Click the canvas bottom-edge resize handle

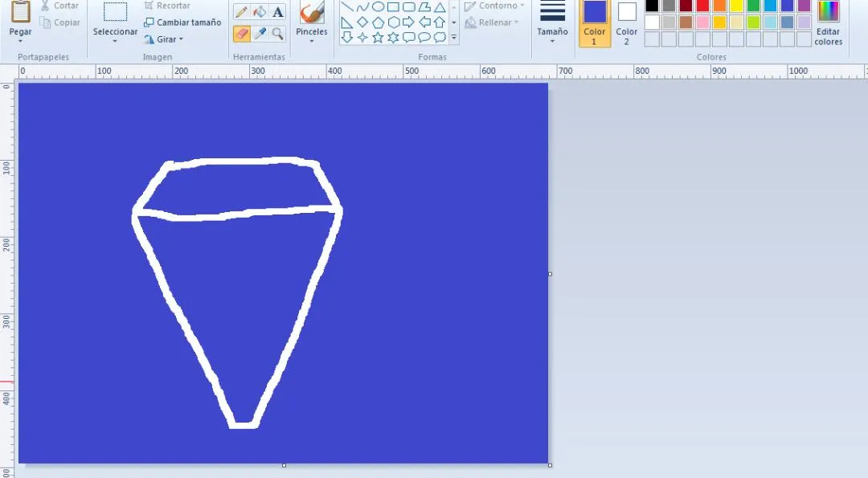[x=284, y=465]
